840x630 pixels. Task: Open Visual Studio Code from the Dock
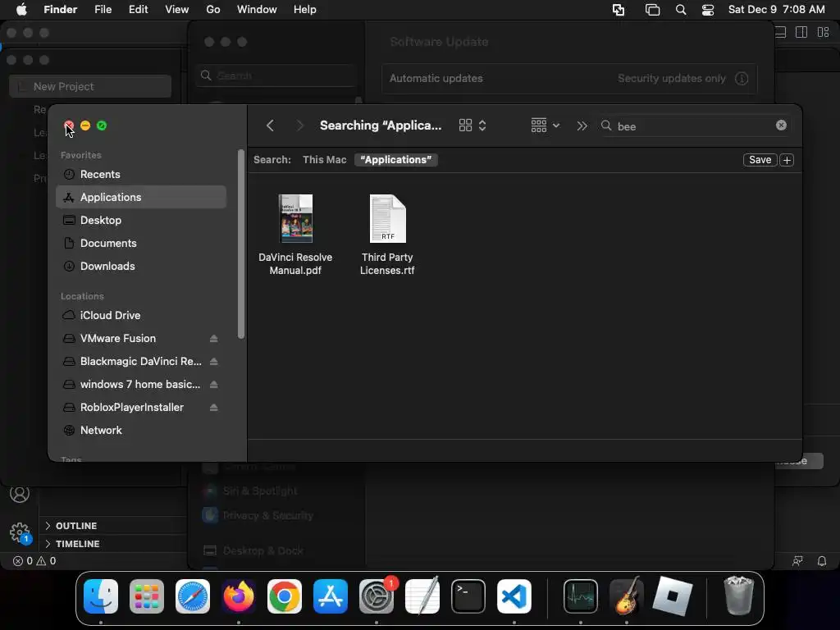click(514, 596)
